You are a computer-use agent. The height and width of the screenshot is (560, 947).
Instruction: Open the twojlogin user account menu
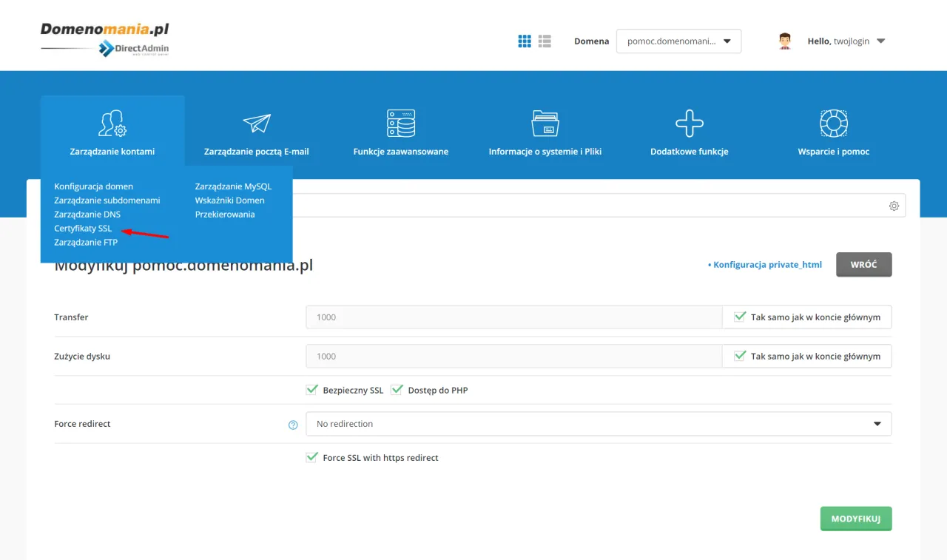pyautogui.click(x=846, y=41)
